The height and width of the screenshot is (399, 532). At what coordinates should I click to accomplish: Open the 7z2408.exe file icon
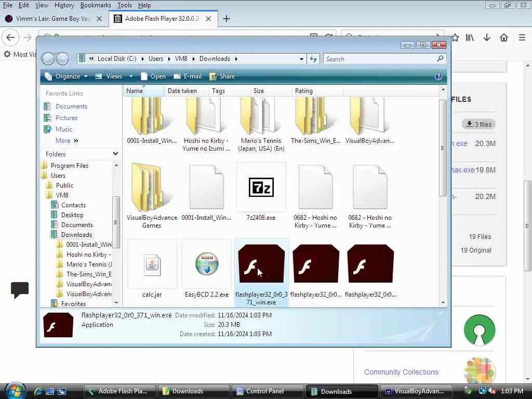tap(261, 187)
